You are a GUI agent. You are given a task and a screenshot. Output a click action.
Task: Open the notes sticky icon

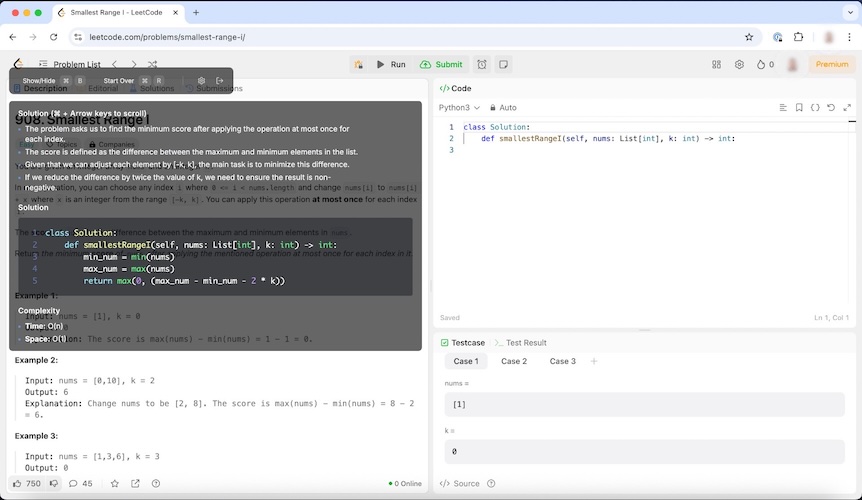click(503, 64)
